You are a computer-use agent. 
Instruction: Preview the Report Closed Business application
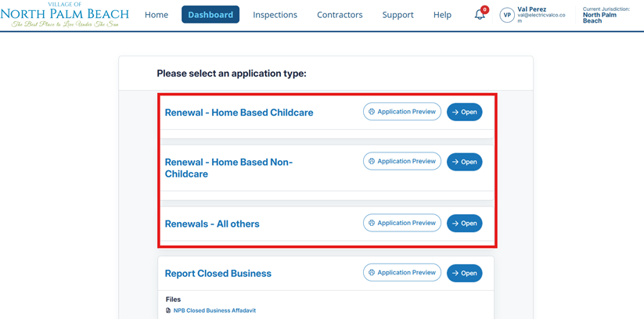click(x=402, y=273)
